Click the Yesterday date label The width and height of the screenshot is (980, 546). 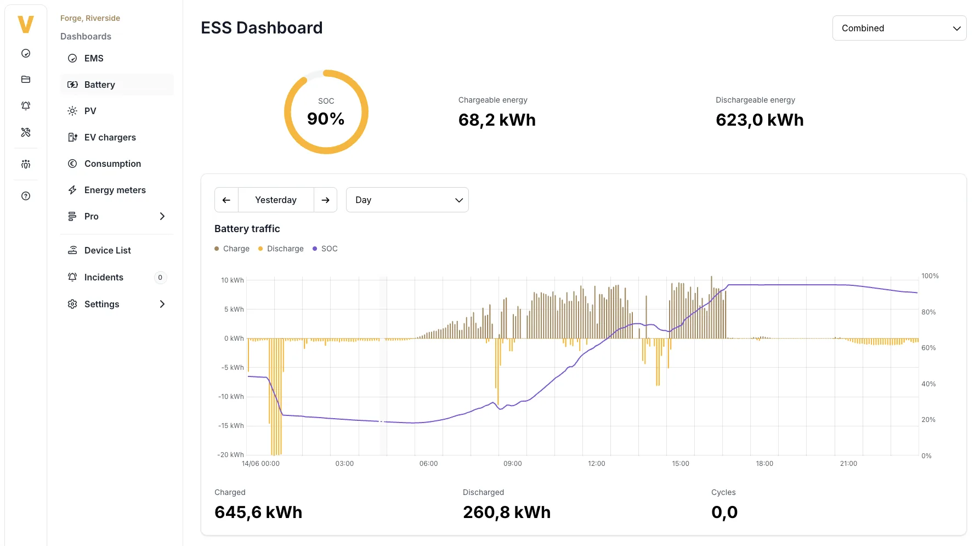point(276,200)
